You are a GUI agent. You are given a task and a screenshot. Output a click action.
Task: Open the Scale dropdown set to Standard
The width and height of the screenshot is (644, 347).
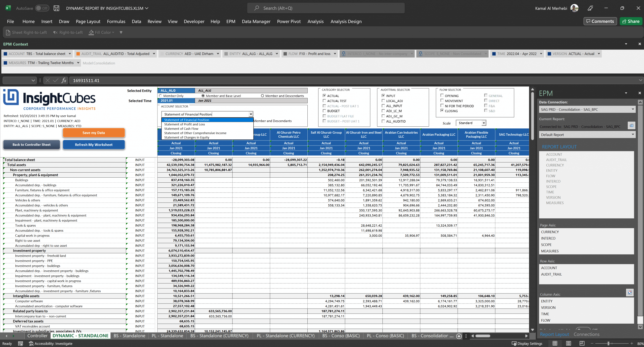click(x=484, y=123)
